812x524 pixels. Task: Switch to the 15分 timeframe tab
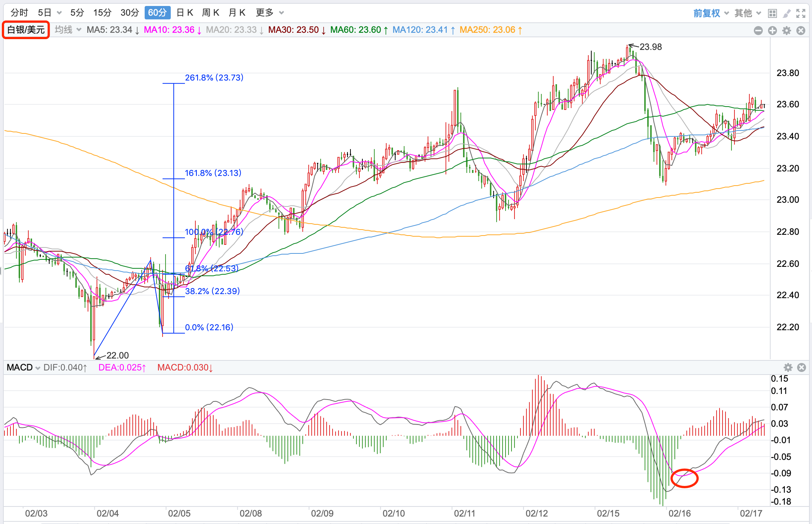[x=102, y=13]
